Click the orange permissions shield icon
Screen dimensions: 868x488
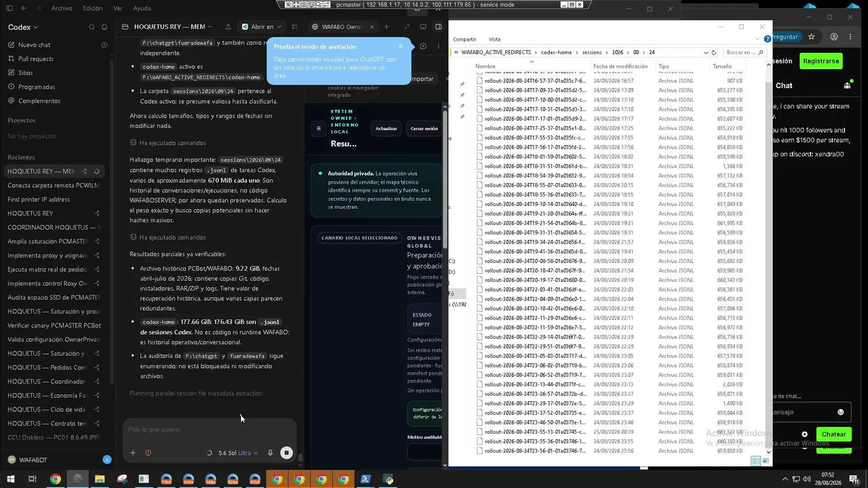(x=148, y=453)
